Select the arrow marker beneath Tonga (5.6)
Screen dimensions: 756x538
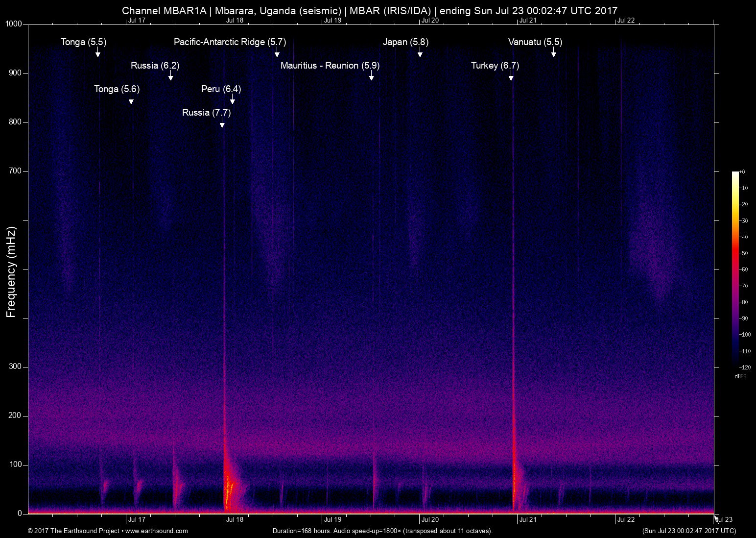(x=131, y=100)
